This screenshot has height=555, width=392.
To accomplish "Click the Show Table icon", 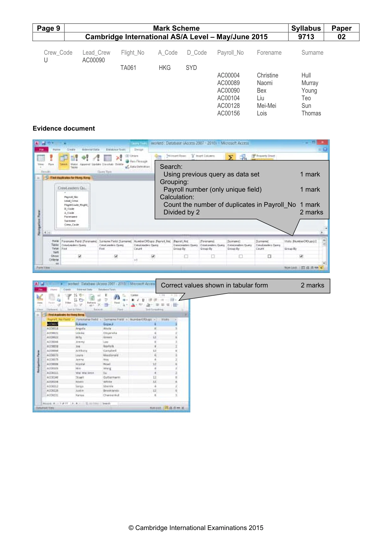I will [158, 157].
